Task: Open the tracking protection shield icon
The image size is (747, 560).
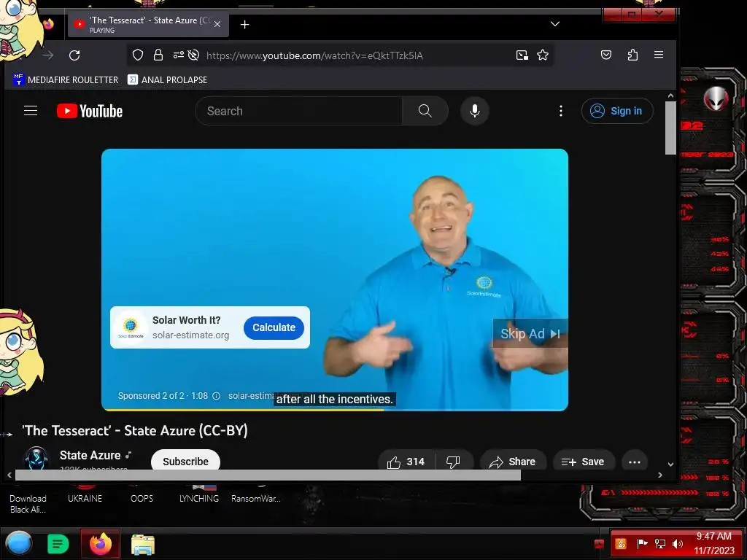Action: click(138, 55)
